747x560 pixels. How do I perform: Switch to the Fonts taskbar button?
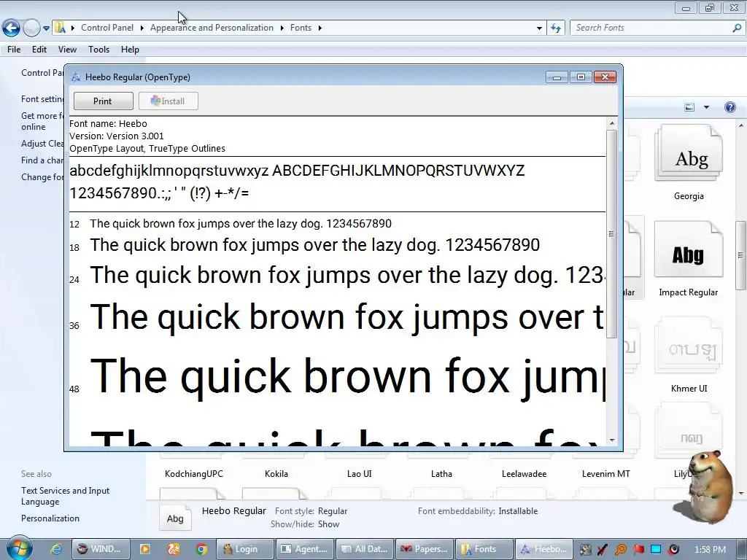(484, 549)
